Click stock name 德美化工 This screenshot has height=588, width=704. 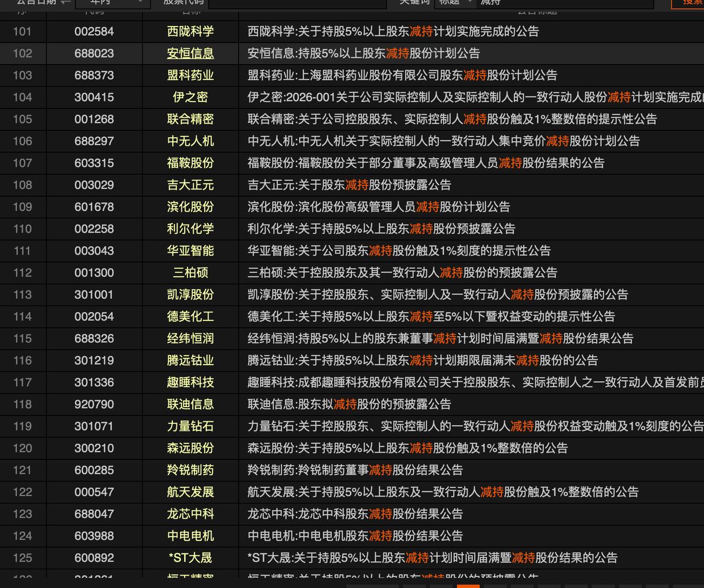pyautogui.click(x=190, y=316)
